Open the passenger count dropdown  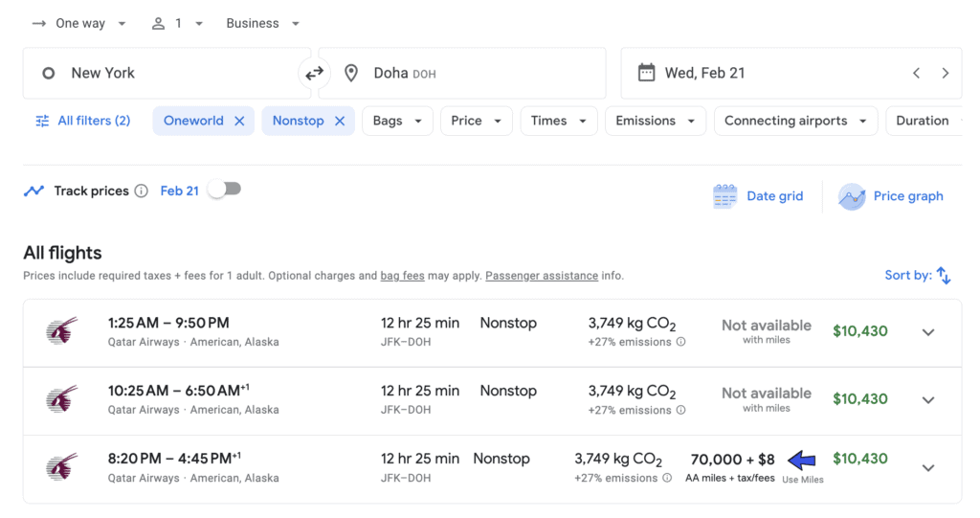177,23
